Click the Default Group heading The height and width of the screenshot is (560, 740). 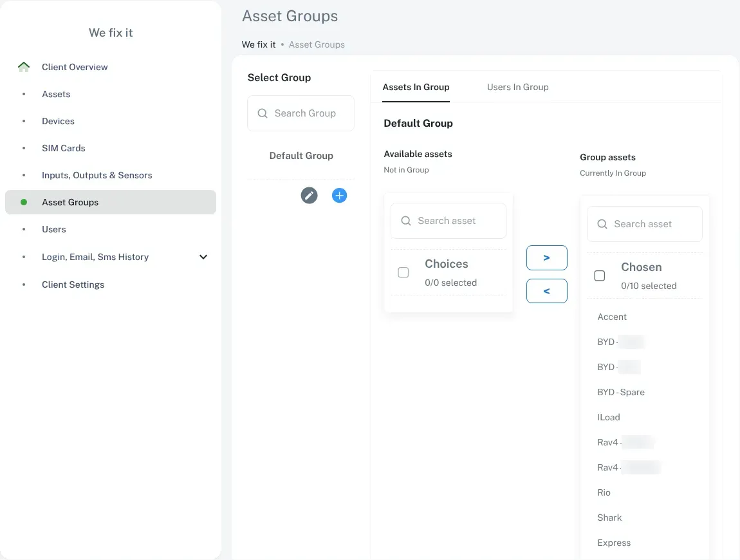point(418,123)
